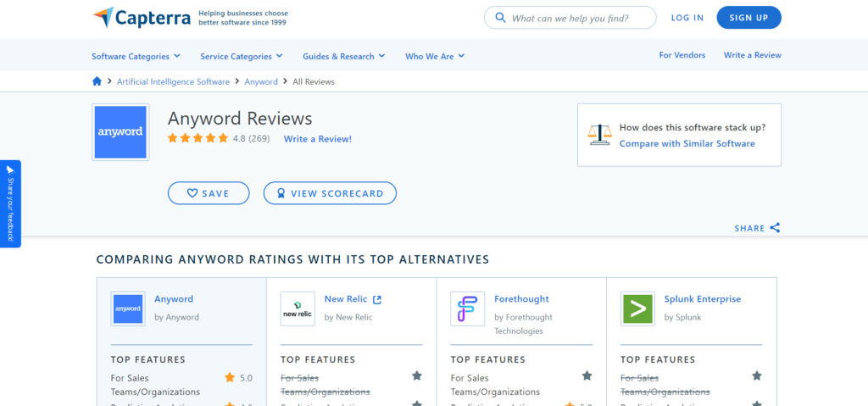Expand Service Categories dropdown
The width and height of the screenshot is (868, 406).
click(x=242, y=56)
